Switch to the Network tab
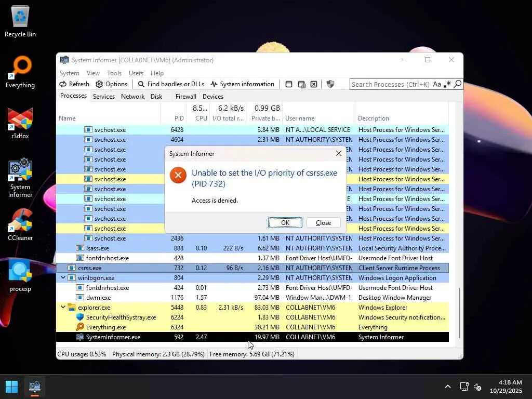Image resolution: width=532 pixels, height=399 pixels. point(132,96)
